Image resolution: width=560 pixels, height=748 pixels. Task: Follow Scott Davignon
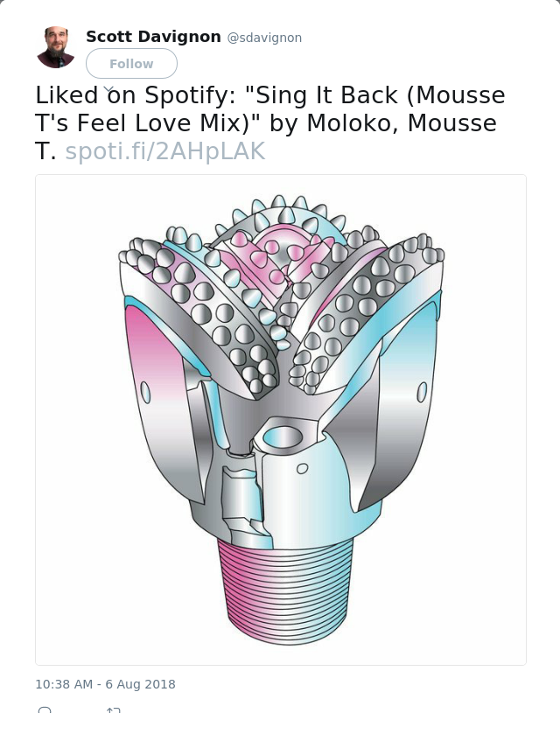[x=131, y=64]
